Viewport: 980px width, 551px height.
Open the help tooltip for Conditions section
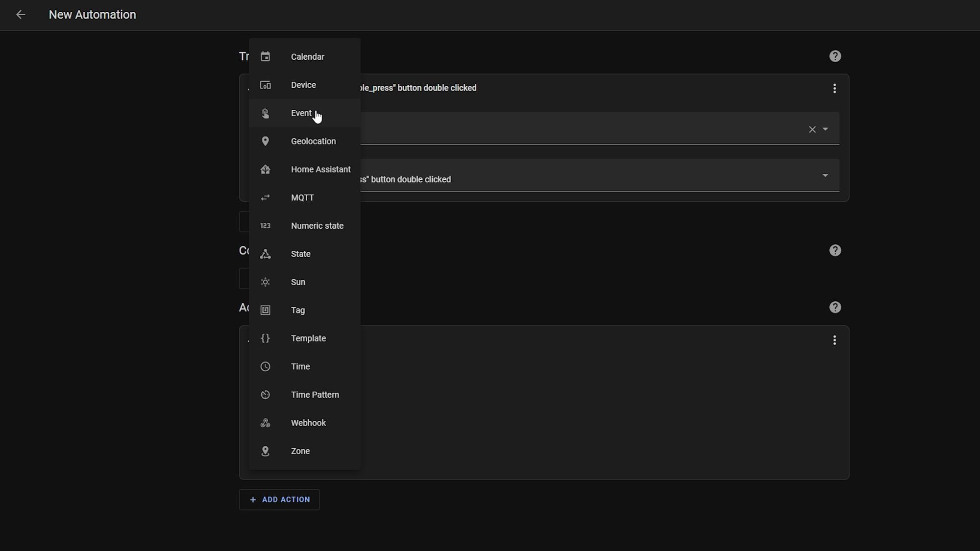[x=834, y=250]
